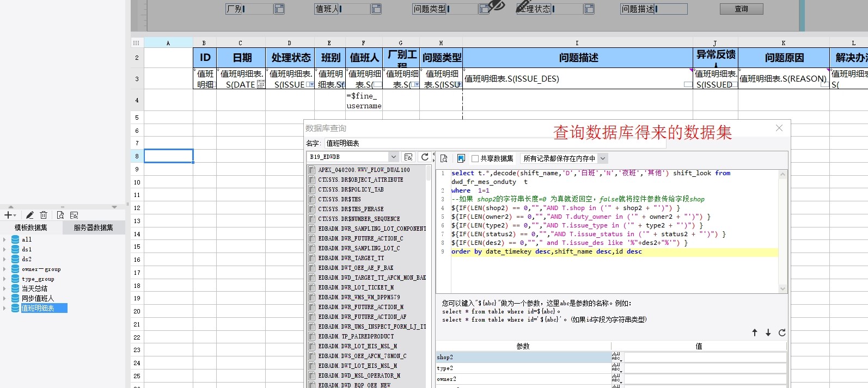The width and height of the screenshot is (868, 388).
Task: Click the edit dataset pencil icon
Action: coord(30,215)
